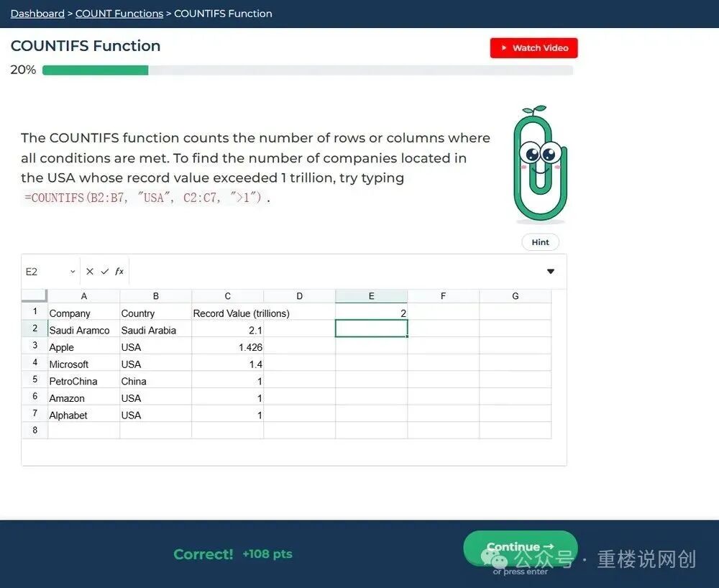Screen dimensions: 719x588
Task: Click value 1 in PetroChina row
Action: point(227,380)
